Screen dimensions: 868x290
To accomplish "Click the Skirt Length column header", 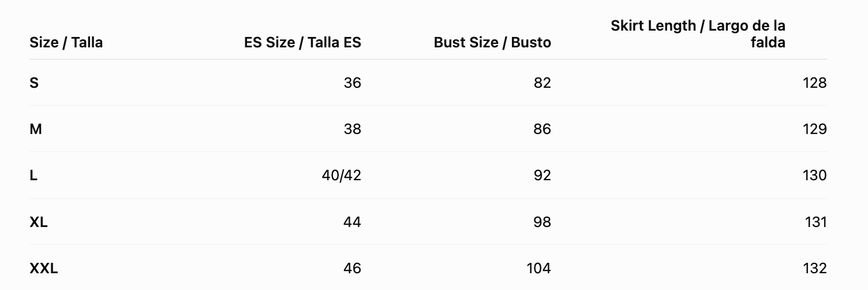I will click(698, 34).
